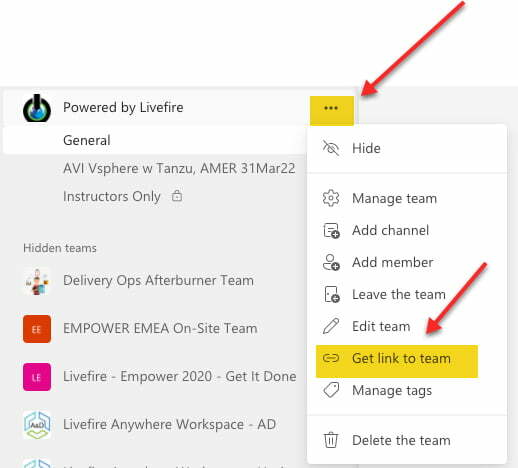The image size is (518, 468).
Task: Click the gear icon for Manage team
Action: pyautogui.click(x=331, y=198)
